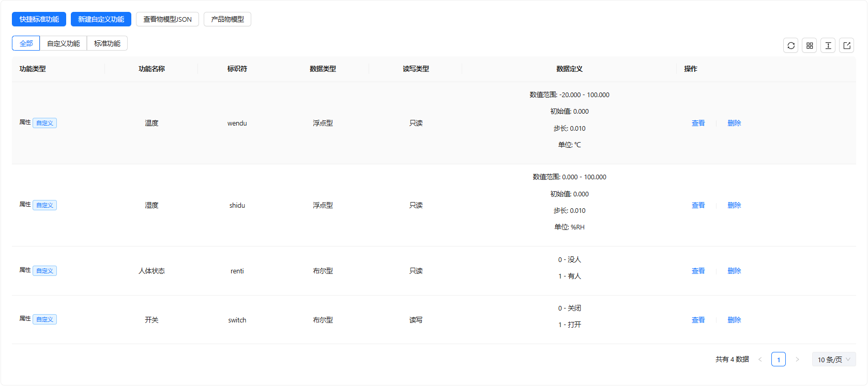Image resolution: width=868 pixels, height=386 pixels.
Task: Click the 新建自定义功能 button
Action: click(x=101, y=19)
